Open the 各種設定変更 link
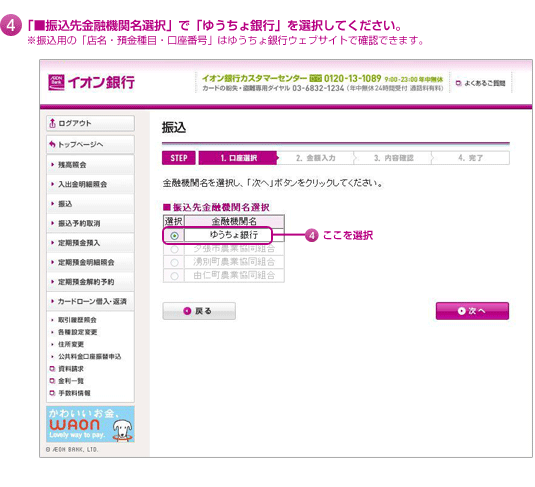535x487 pixels. coord(77,332)
